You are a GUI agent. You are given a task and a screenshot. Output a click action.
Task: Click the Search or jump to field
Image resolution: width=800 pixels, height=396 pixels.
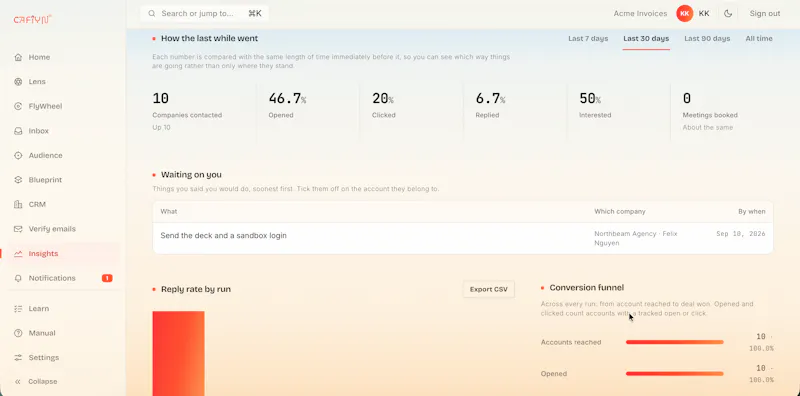[205, 14]
